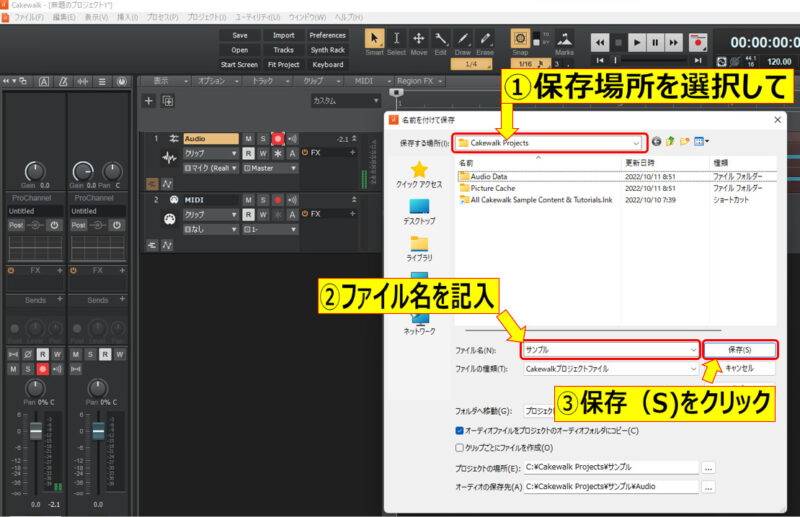Image resolution: width=800 pixels, height=517 pixels.
Task: Open Desktop location in save dialog
Action: coord(419,211)
